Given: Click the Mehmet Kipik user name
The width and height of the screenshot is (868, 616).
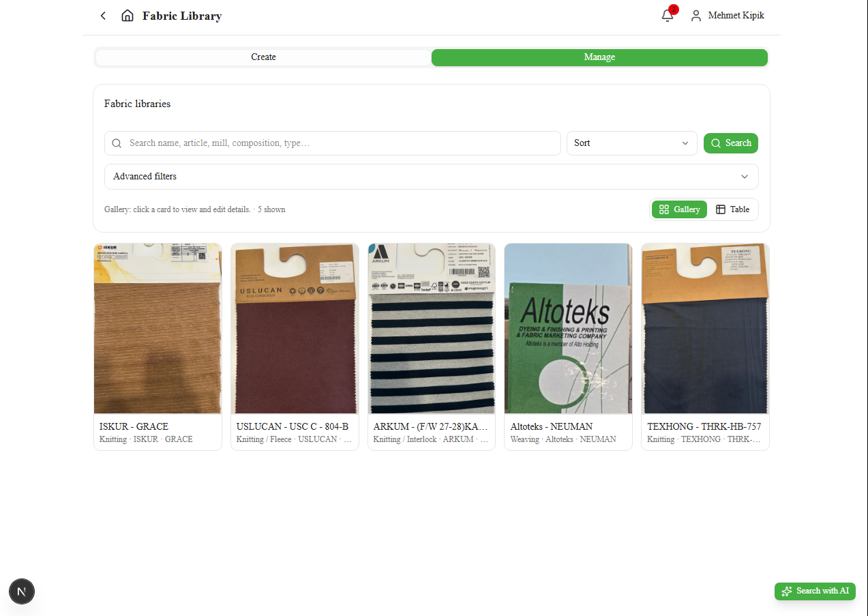Looking at the screenshot, I should [736, 16].
